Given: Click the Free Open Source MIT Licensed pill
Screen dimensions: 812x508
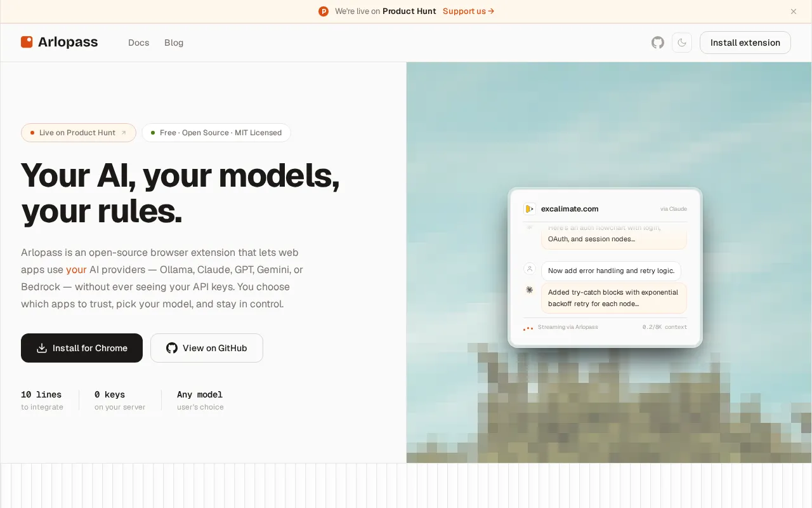Looking at the screenshot, I should (x=216, y=133).
